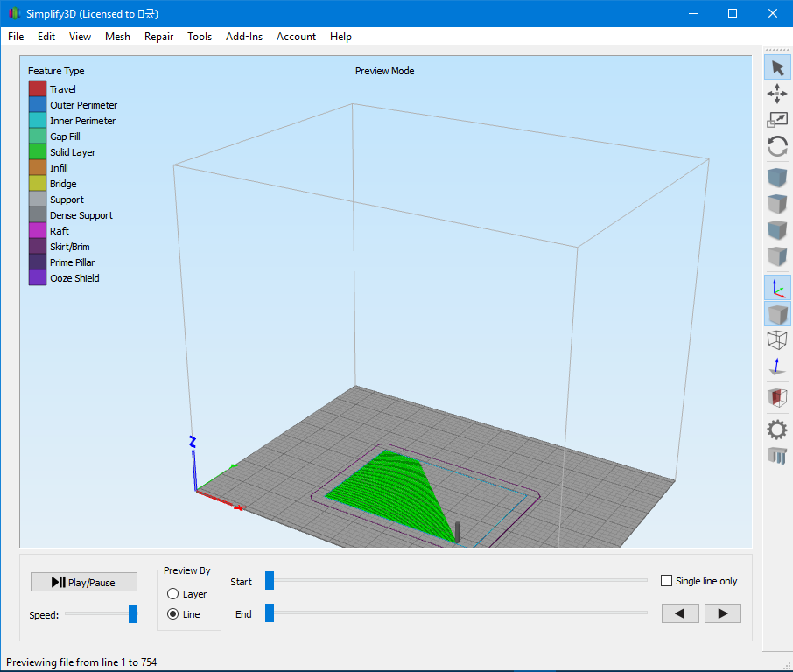Click the Dense Support swatch
Image resolution: width=793 pixels, height=672 pixels.
38,215
